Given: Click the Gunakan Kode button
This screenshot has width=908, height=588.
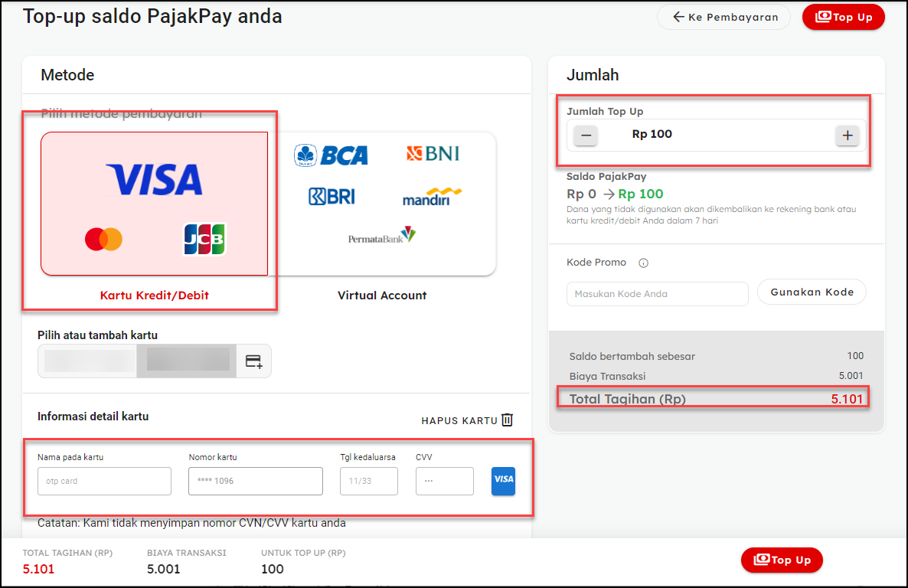Looking at the screenshot, I should tap(812, 292).
